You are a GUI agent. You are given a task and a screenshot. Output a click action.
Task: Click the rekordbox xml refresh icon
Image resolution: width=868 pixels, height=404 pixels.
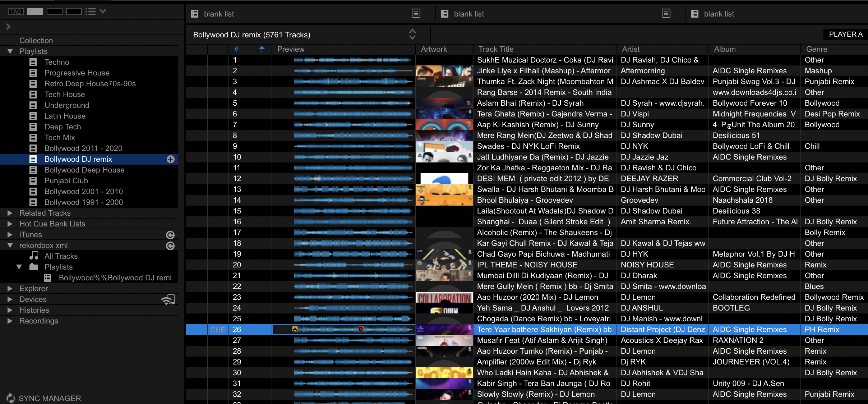[x=170, y=246]
